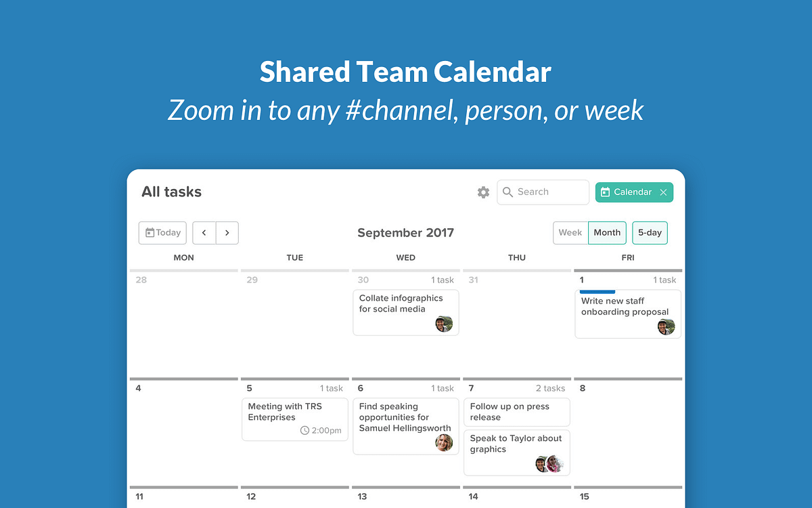Screen dimensions: 812x508
Task: Click the left chevron to go to previous month
Action: point(204,232)
